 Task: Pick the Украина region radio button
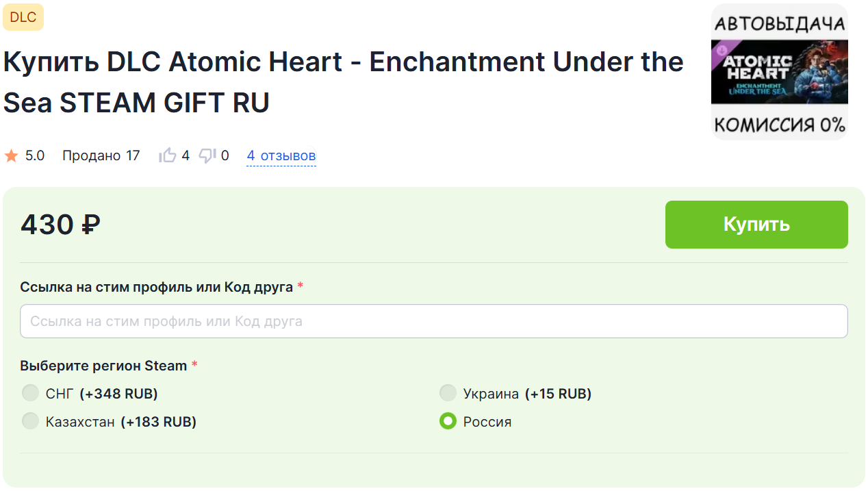pyautogui.click(x=448, y=393)
